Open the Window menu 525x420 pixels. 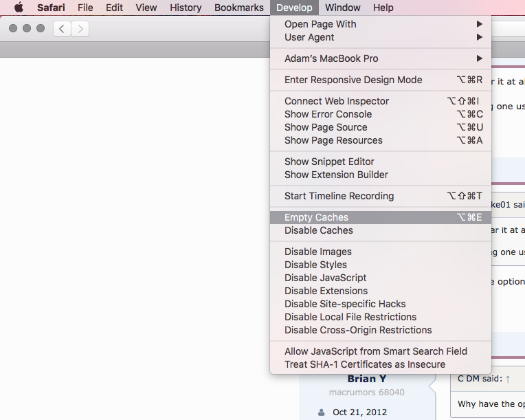(x=342, y=8)
